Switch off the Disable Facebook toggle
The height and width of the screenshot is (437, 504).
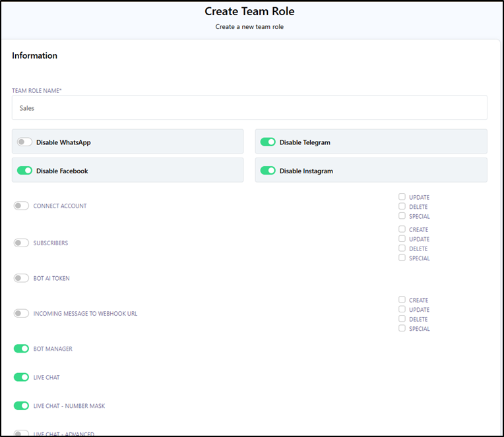pyautogui.click(x=24, y=171)
